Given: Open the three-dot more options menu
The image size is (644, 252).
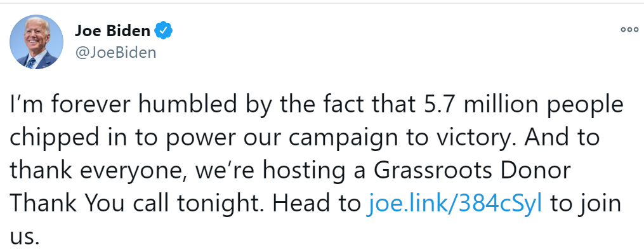Looking at the screenshot, I should click(x=629, y=30).
